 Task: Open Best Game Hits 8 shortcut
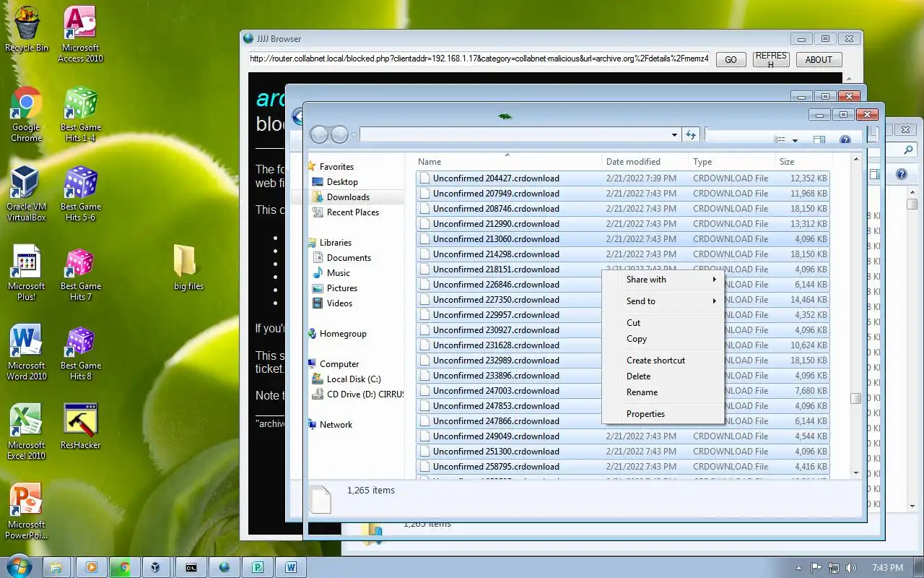(x=80, y=353)
